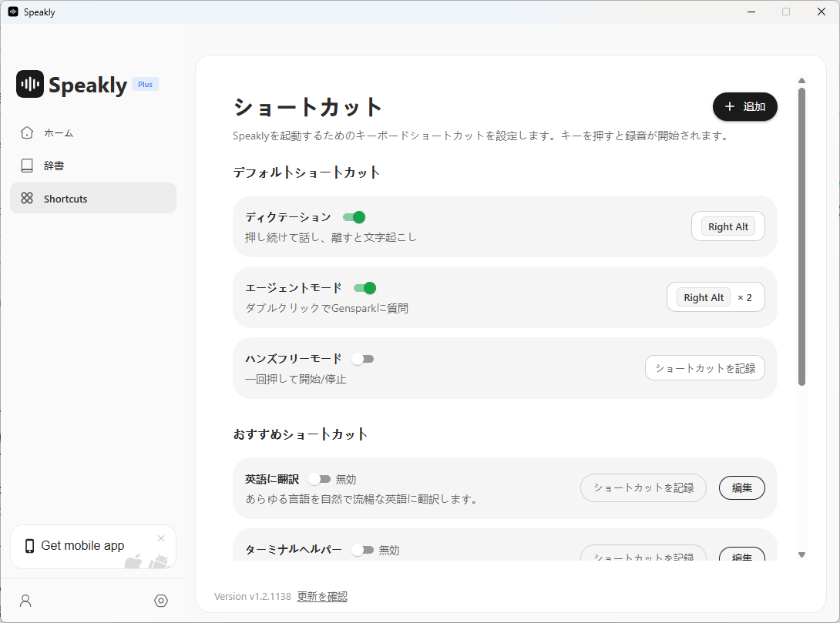This screenshot has height=623, width=840.
Task: Click 編集 button for 英語に翻訳
Action: point(741,487)
